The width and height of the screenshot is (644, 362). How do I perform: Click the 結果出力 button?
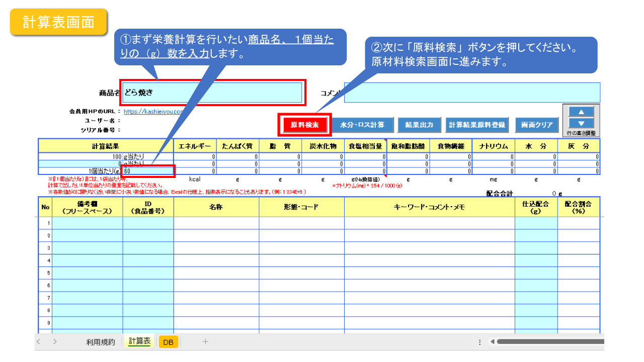[x=419, y=125]
